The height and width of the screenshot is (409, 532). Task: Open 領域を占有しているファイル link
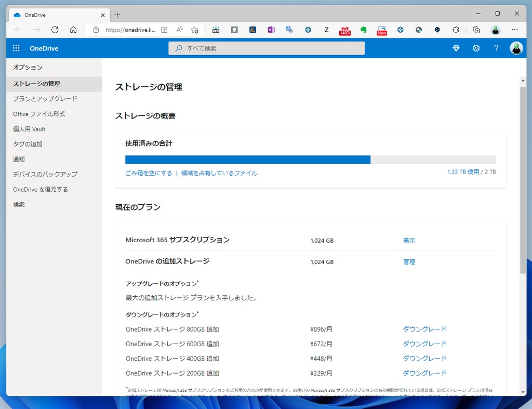[219, 173]
